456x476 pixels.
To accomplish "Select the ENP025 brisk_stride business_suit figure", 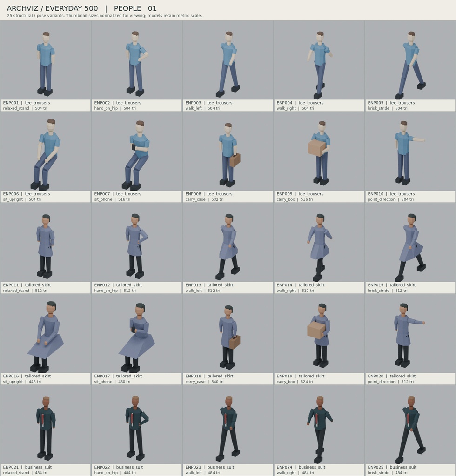I will click(410, 430).
